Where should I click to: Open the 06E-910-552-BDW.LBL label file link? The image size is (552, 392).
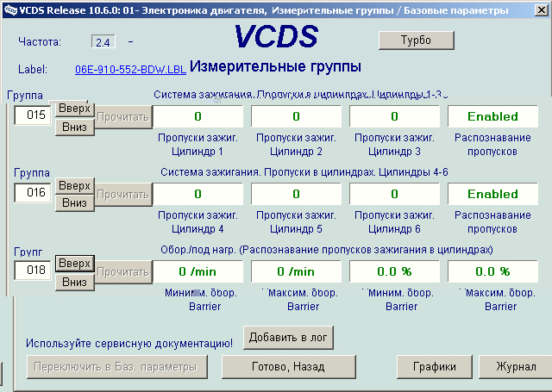130,69
